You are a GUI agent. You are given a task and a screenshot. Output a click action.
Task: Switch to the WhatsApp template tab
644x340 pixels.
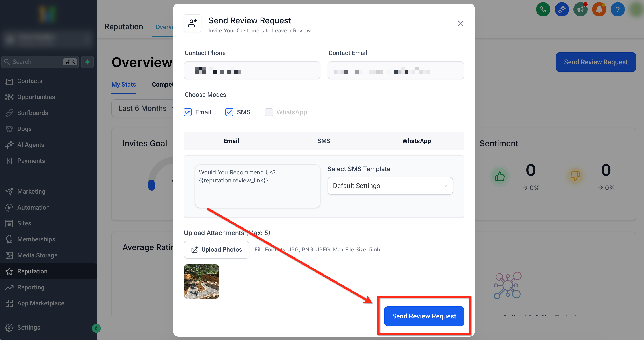(416, 141)
